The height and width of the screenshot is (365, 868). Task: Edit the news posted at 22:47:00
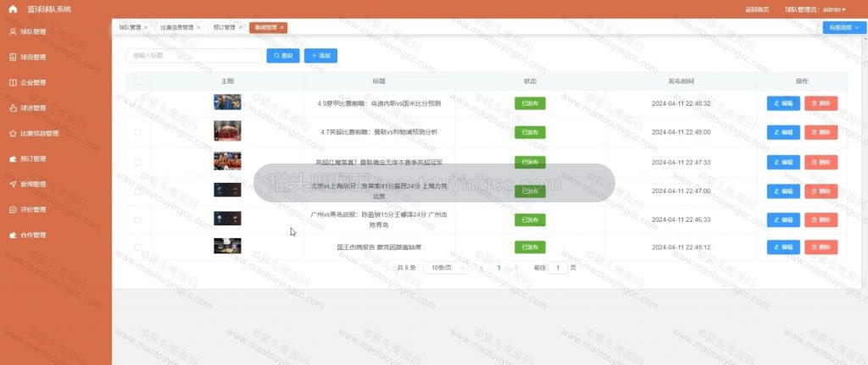(x=782, y=191)
